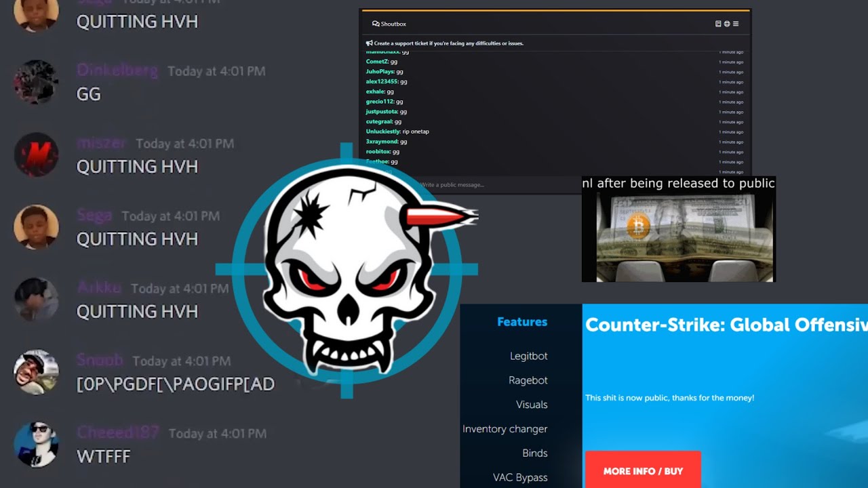Click the Arkku username
This screenshot has height=488, width=868.
coord(99,288)
